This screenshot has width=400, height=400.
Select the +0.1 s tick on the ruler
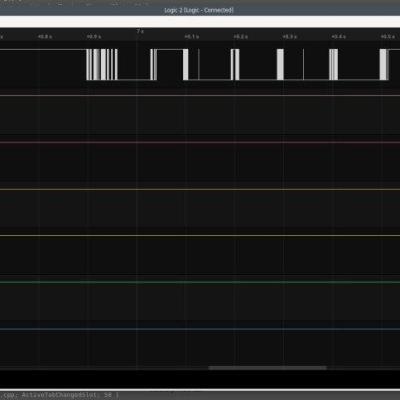[x=192, y=37]
